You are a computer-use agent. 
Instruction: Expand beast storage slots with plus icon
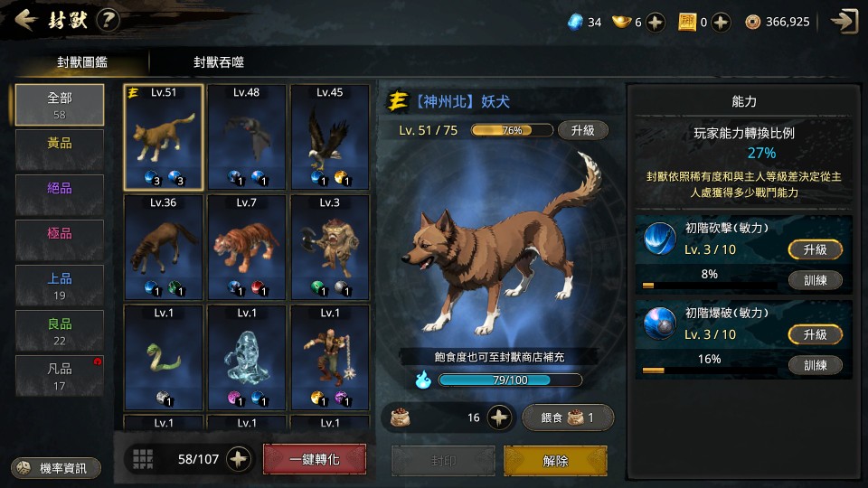point(239,459)
